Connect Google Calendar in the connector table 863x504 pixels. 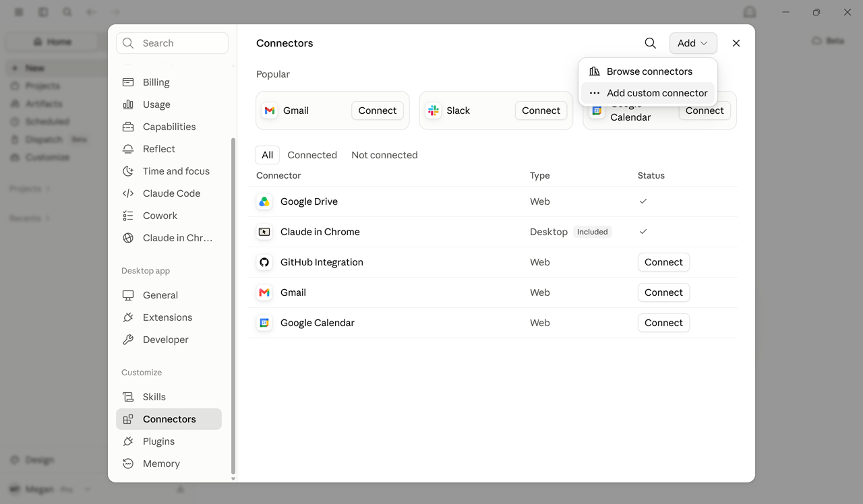point(663,323)
